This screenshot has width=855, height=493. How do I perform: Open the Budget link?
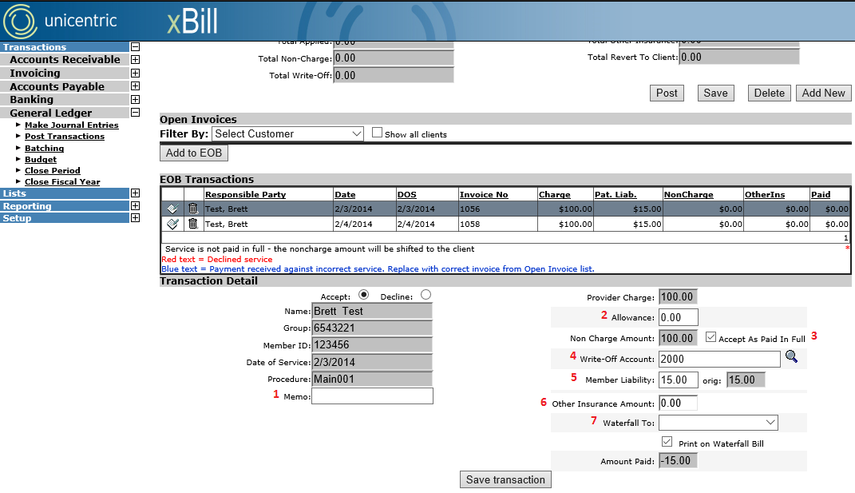[40, 159]
